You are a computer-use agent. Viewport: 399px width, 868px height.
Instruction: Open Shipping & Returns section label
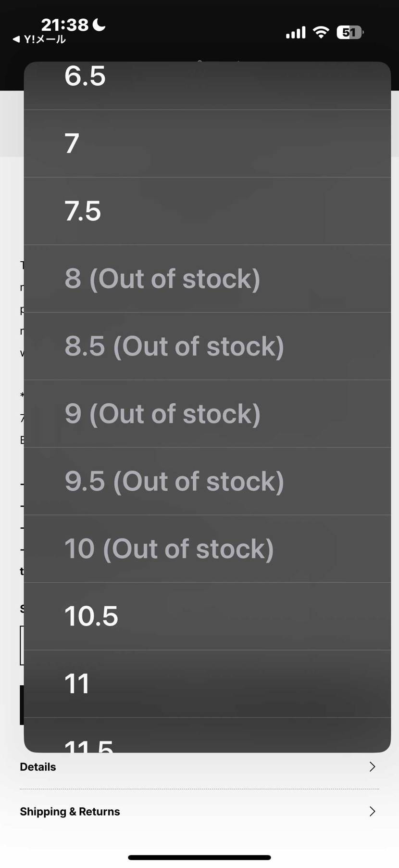point(70,812)
